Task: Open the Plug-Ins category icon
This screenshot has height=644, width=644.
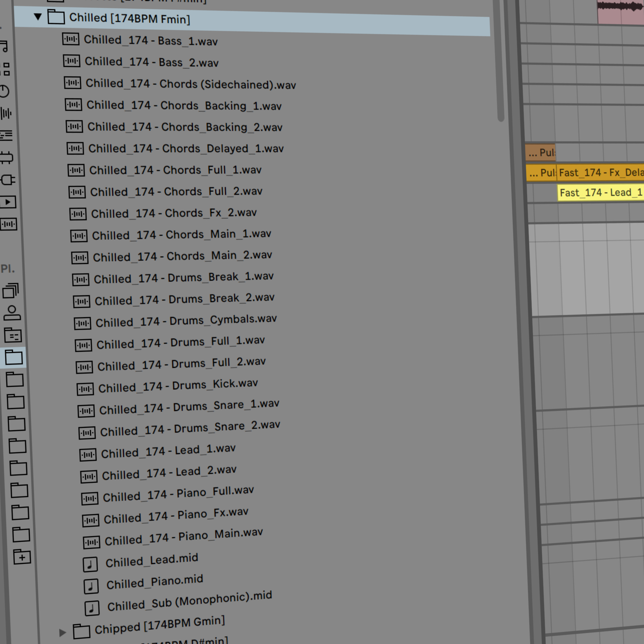Action: [7, 180]
